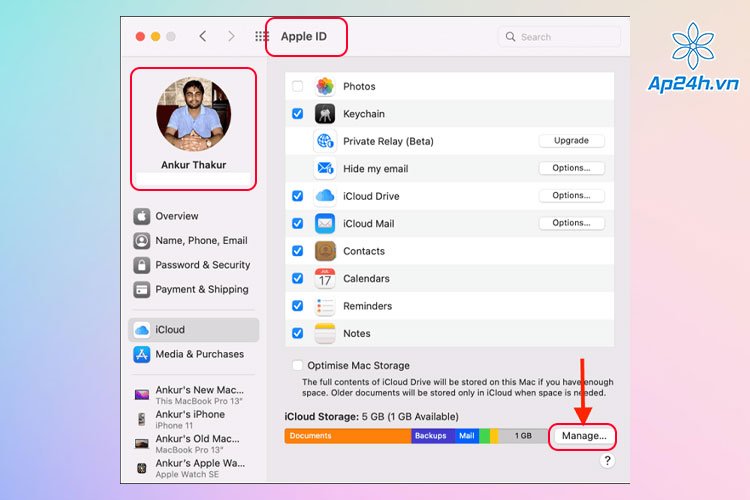Screen dimensions: 750x500
Task: Click the Private Relay (Beta) label
Action: pyautogui.click(x=388, y=141)
